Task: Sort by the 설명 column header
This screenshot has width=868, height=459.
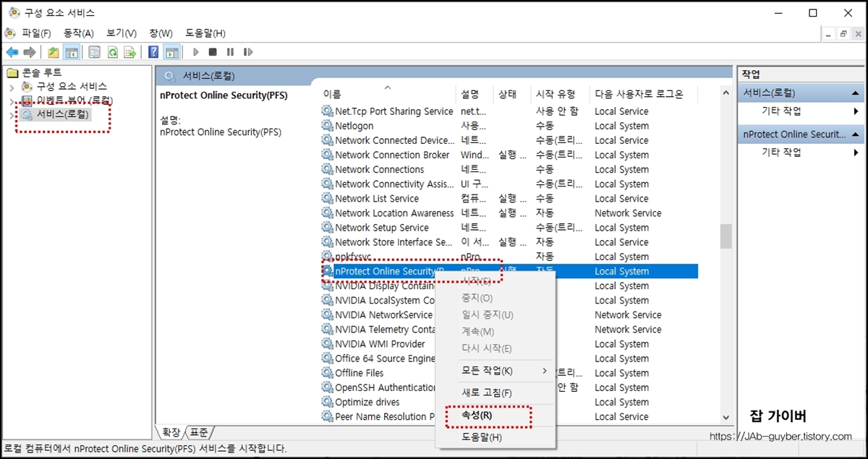Action: [x=475, y=94]
